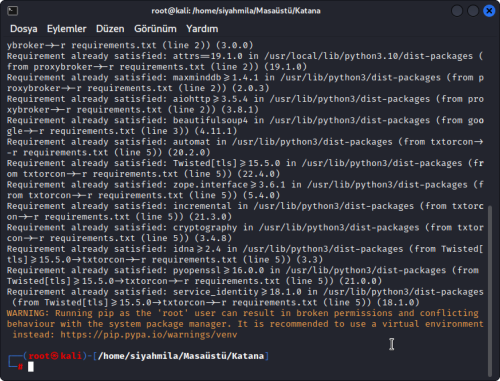Click version '(4.11.1)' in output
500x381 pixels.
216,131
